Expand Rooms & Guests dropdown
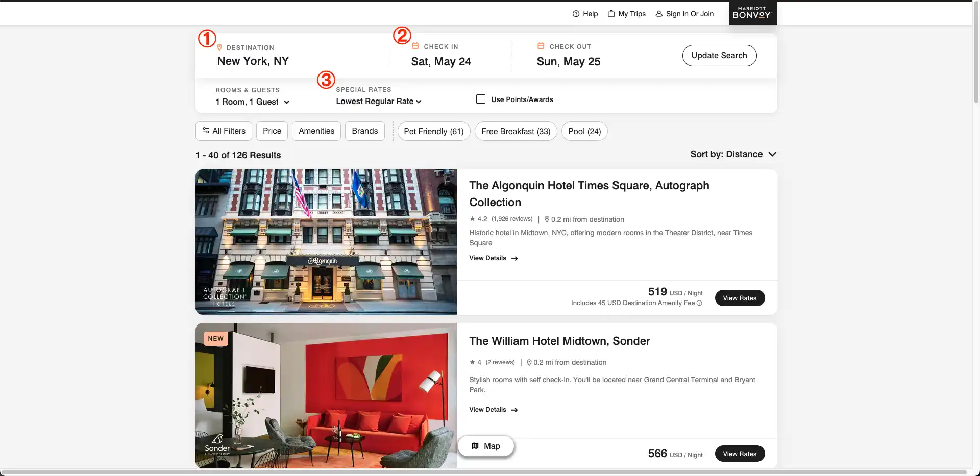Screen dimensions: 980x476 tap(253, 102)
